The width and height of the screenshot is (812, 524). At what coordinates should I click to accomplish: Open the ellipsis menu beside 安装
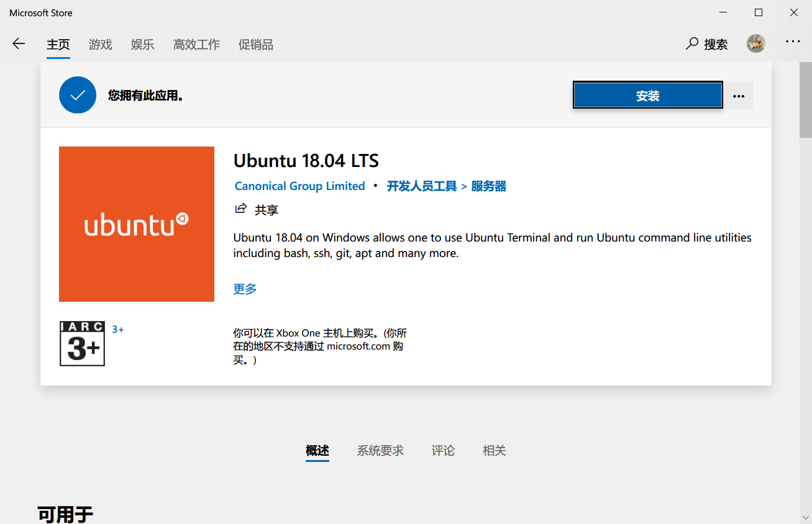coord(739,96)
